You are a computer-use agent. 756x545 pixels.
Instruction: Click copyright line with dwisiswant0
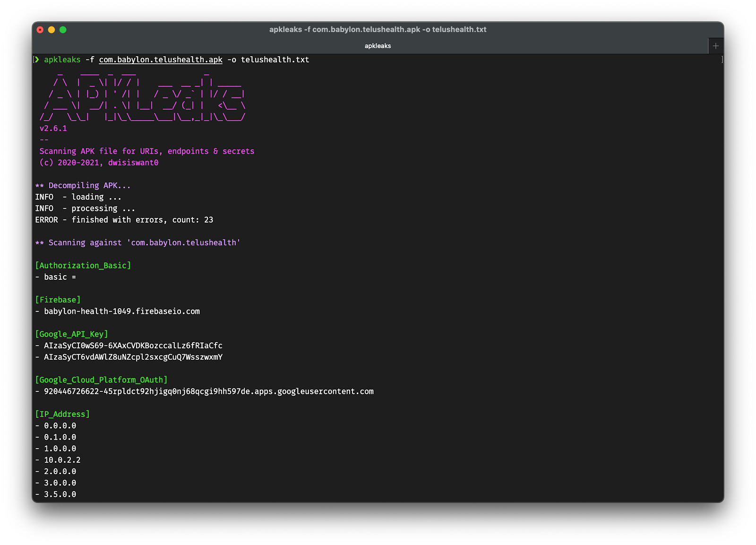click(x=99, y=163)
